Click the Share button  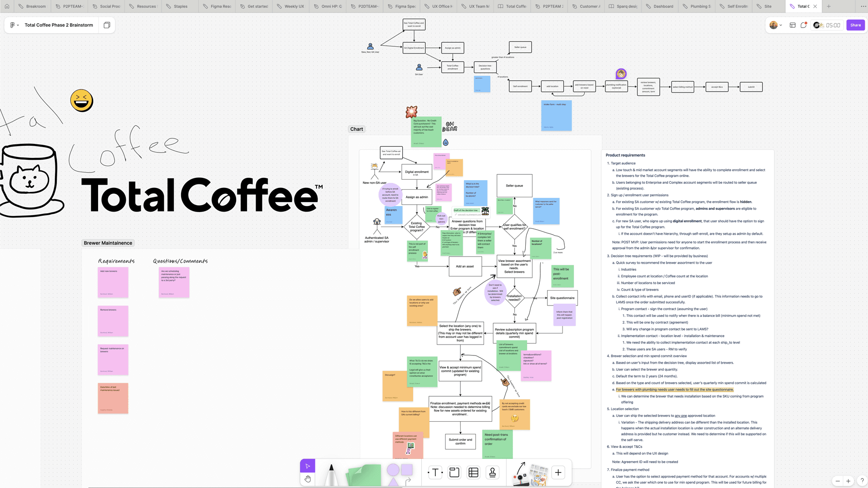(855, 25)
